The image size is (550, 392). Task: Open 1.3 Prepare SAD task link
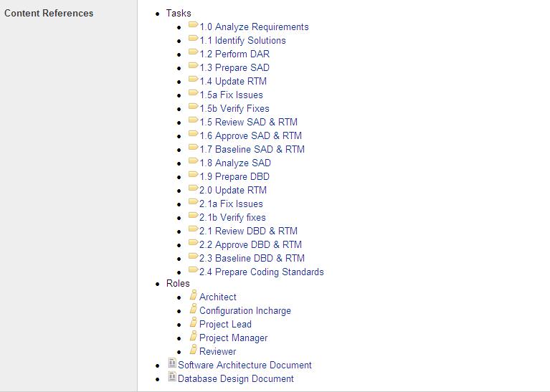234,67
